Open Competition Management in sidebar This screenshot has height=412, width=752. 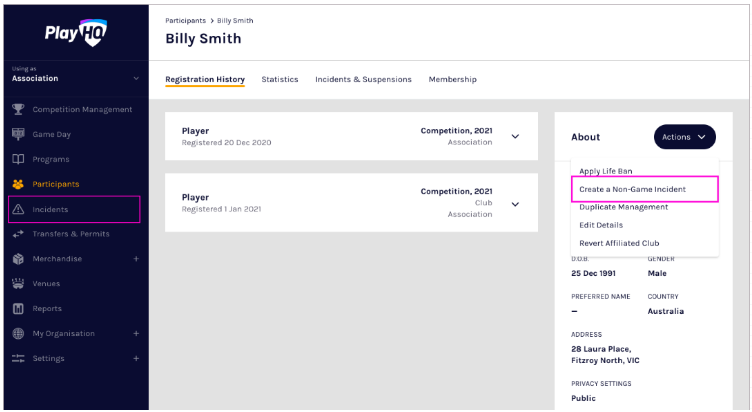pos(82,109)
